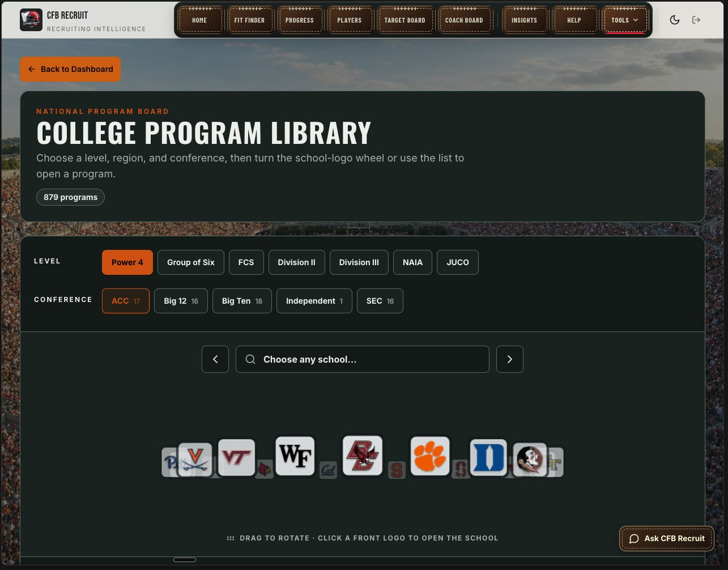Switch level to Group of Six
Screen dimensions: 728x570
click(x=191, y=262)
